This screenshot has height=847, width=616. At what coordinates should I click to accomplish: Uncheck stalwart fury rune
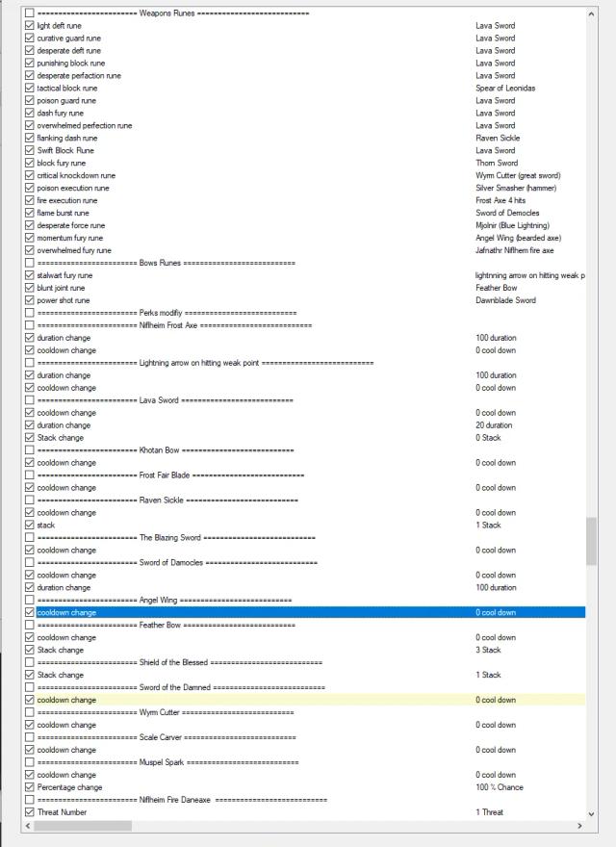point(30,275)
